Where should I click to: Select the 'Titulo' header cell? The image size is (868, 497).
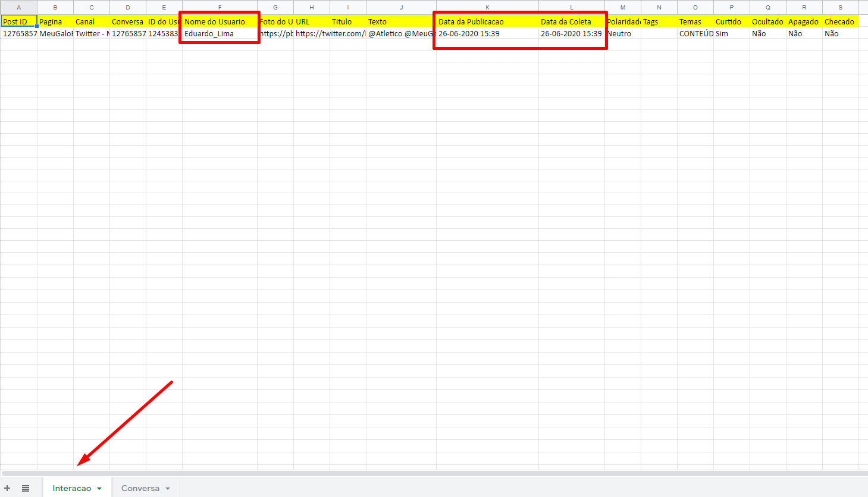tap(348, 21)
